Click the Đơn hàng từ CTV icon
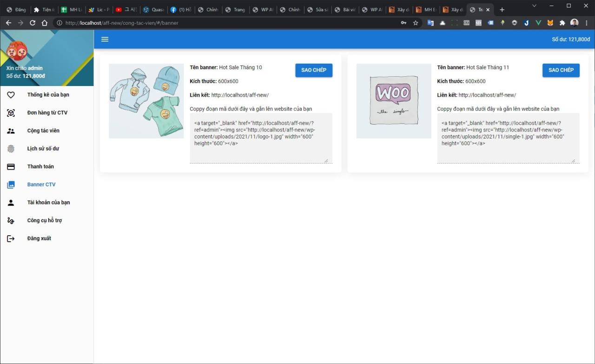 point(11,113)
